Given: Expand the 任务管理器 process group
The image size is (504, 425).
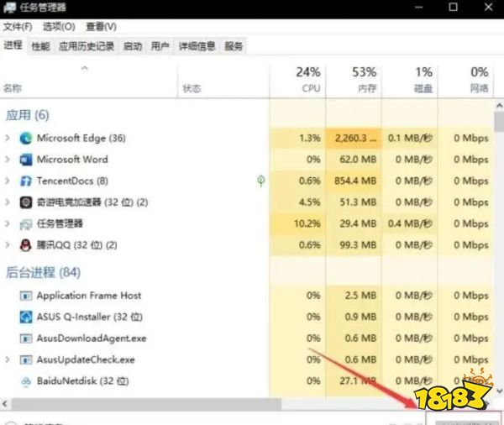Looking at the screenshot, I should (8, 223).
